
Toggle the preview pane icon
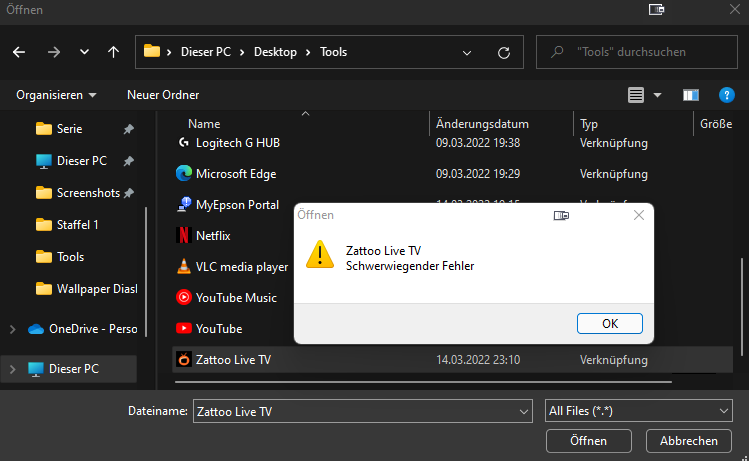tap(691, 95)
